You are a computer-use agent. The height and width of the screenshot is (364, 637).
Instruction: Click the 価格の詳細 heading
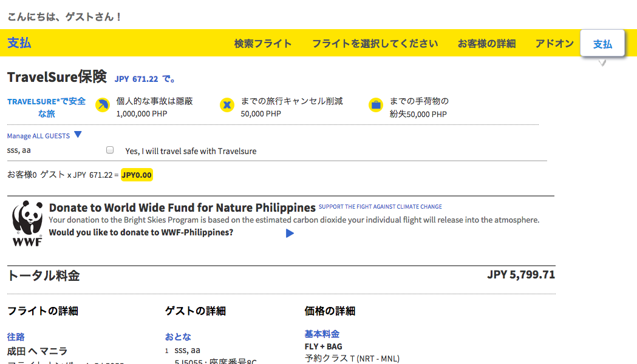coord(330,311)
